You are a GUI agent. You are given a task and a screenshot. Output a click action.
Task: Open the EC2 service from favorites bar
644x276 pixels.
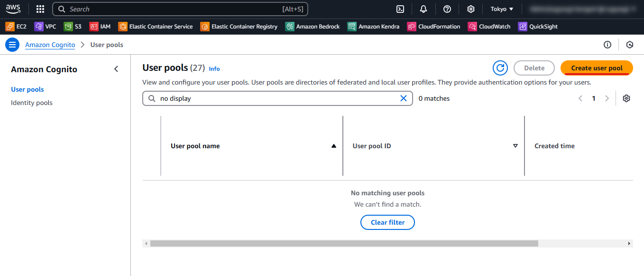tap(16, 27)
